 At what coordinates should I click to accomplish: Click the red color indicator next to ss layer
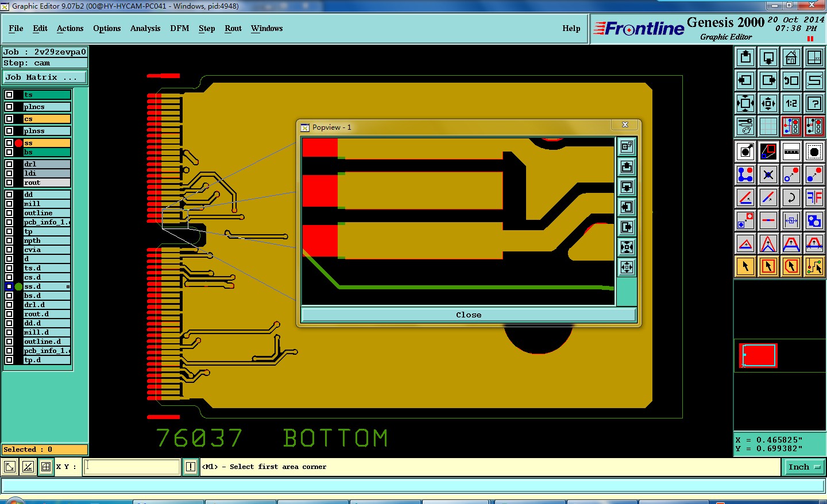18,143
